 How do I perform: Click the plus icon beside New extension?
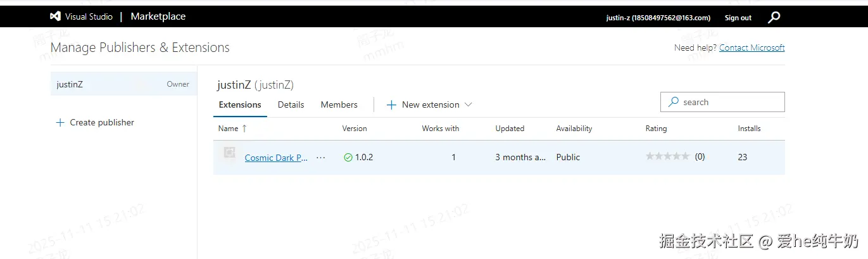coord(391,105)
